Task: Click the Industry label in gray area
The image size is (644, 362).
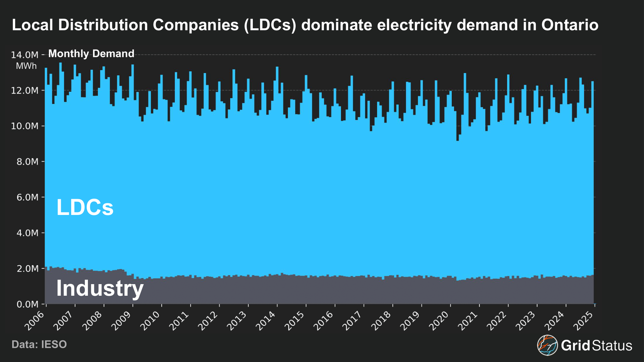Action: coord(100,288)
